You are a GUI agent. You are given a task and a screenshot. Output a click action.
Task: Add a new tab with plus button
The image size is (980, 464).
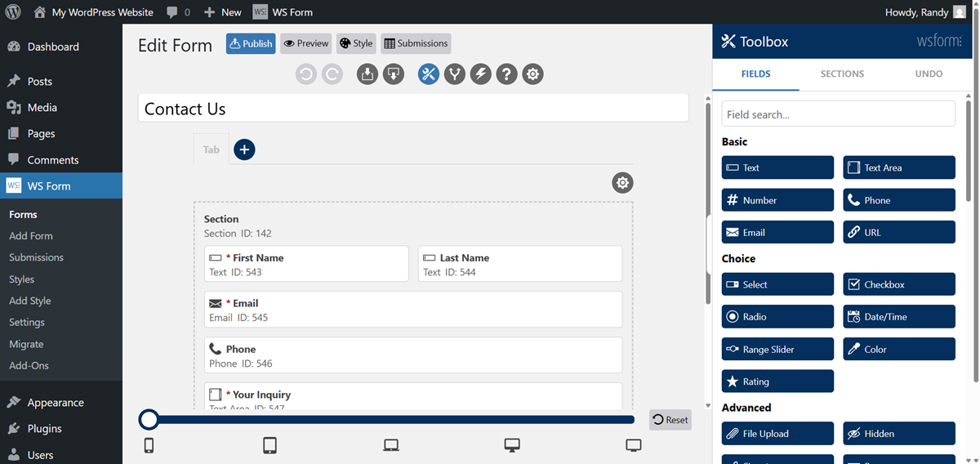pos(244,149)
